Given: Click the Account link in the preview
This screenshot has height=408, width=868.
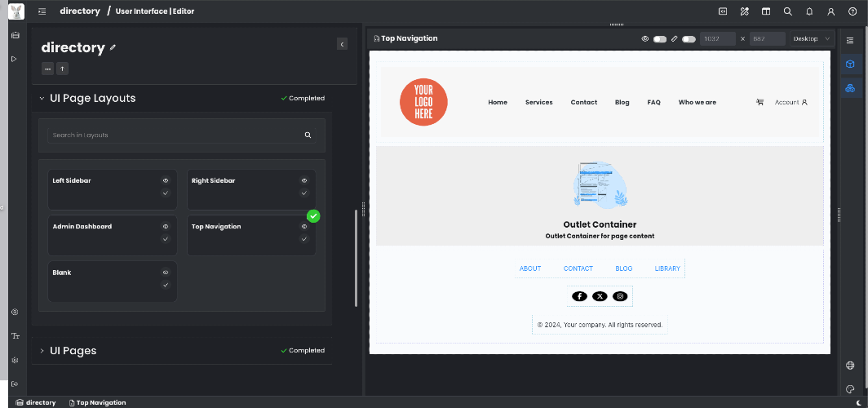Looking at the screenshot, I should 791,103.
